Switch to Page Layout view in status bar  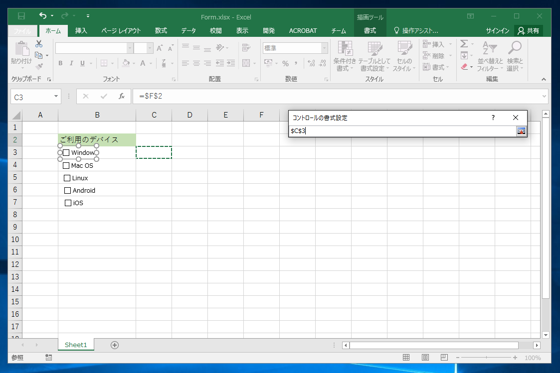(425, 357)
